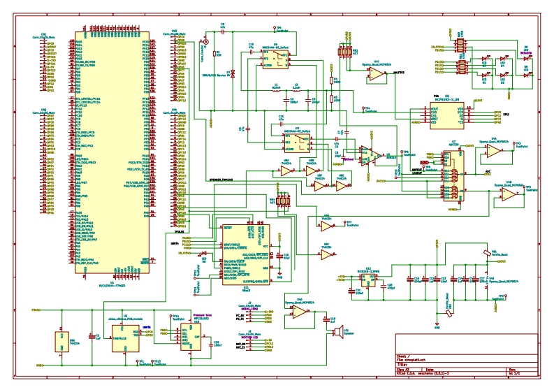Click the resistor network RN1 above U4C

click(x=346, y=51)
